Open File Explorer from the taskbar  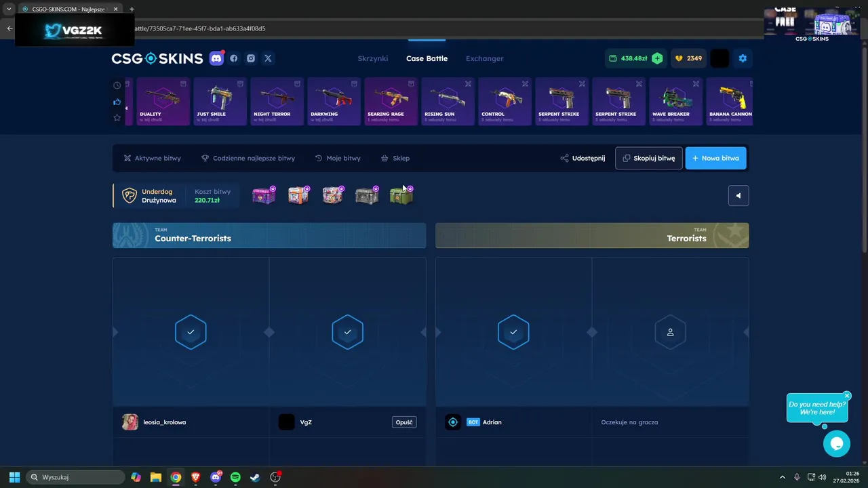(x=156, y=477)
